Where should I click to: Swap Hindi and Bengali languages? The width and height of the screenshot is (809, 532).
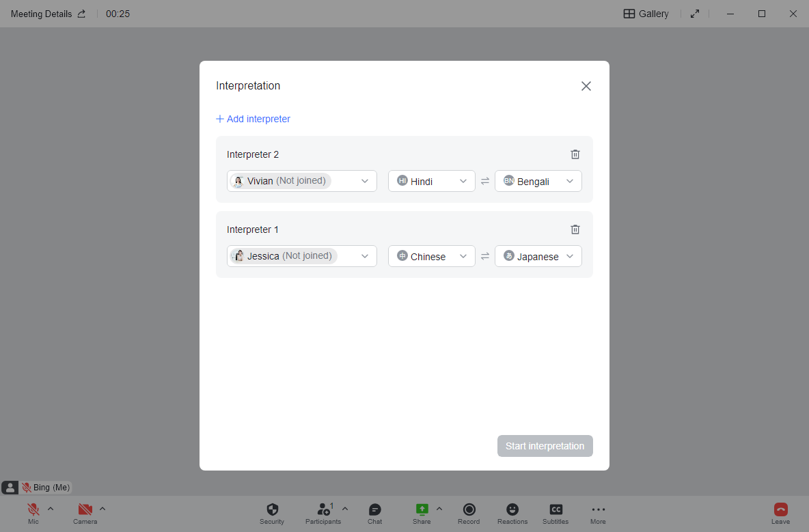(x=485, y=181)
